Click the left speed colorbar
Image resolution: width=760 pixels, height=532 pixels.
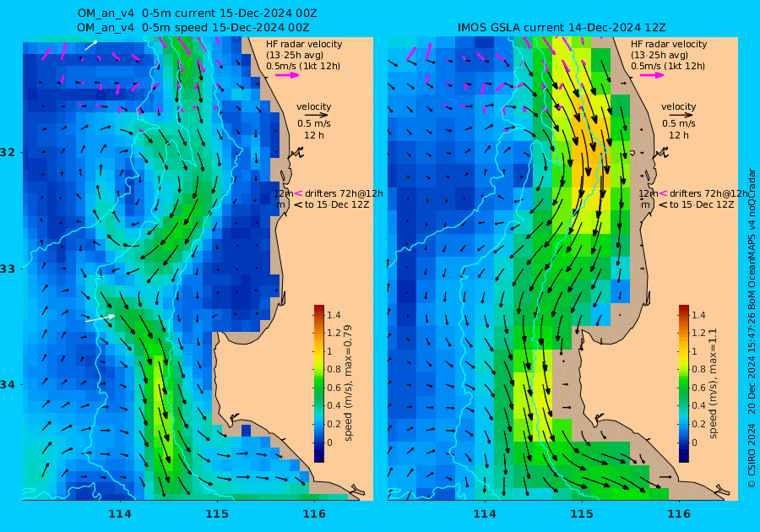(x=319, y=383)
